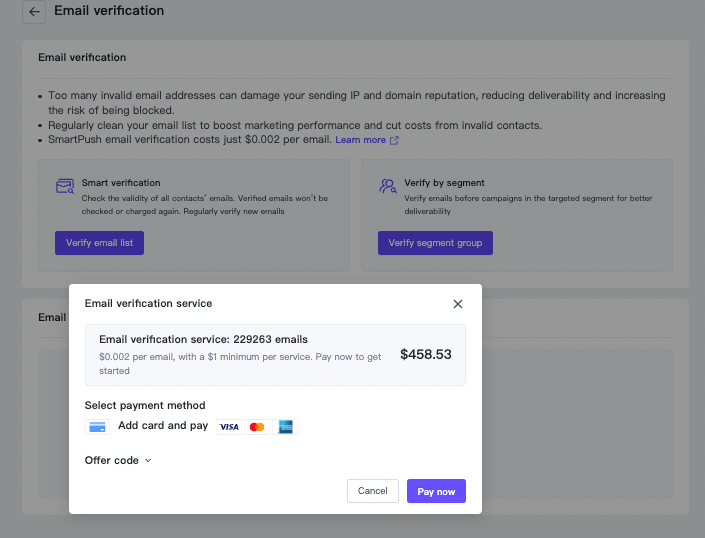Viewport: 705px width, 538px height.
Task: Click the Visa logo
Action: [229, 427]
